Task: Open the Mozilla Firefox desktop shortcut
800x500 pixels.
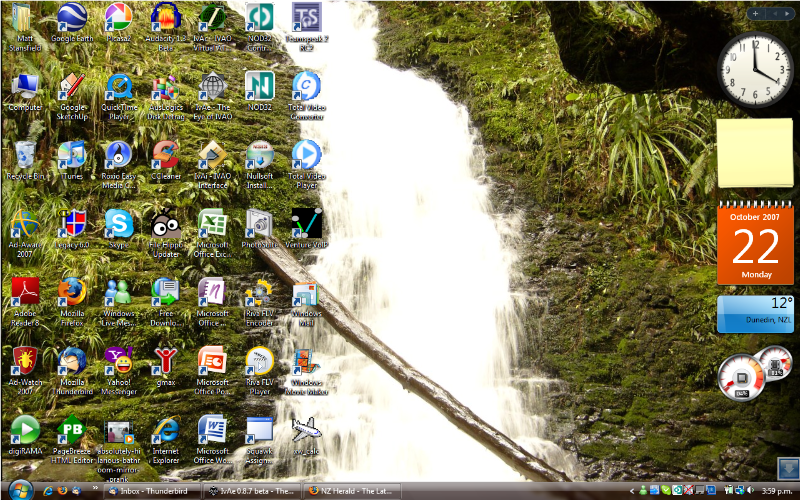Action: (x=71, y=292)
